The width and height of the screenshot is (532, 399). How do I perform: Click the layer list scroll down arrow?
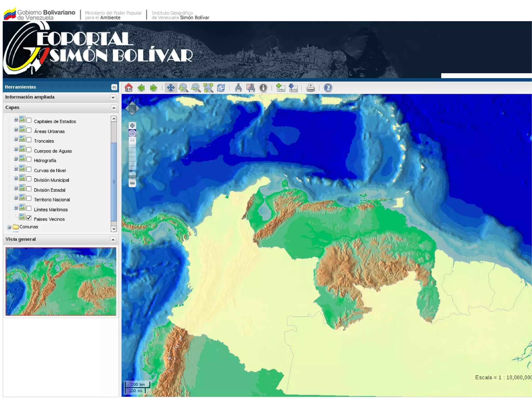tap(114, 229)
